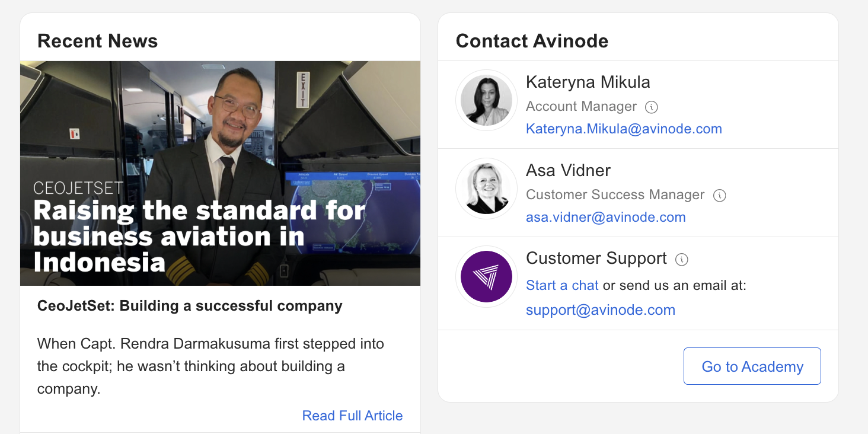Click the Capt. Rendra Darmakusuma article excerpt

point(210,366)
